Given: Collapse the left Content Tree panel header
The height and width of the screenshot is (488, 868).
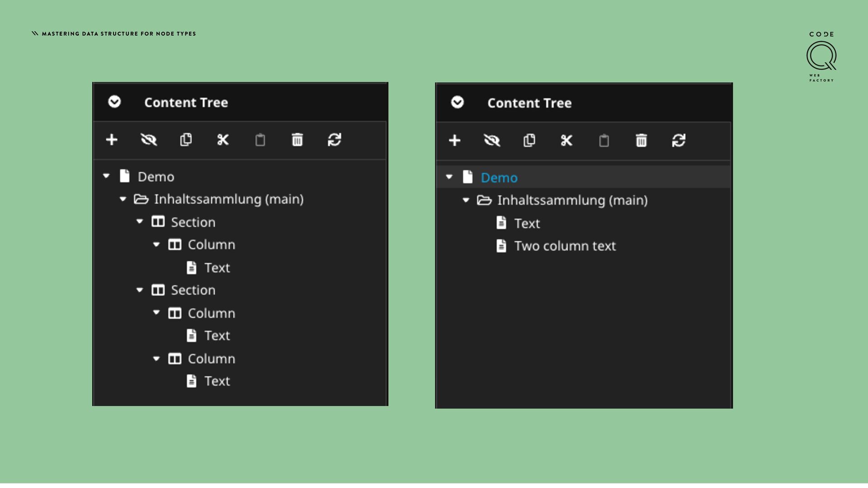Looking at the screenshot, I should click(x=114, y=102).
